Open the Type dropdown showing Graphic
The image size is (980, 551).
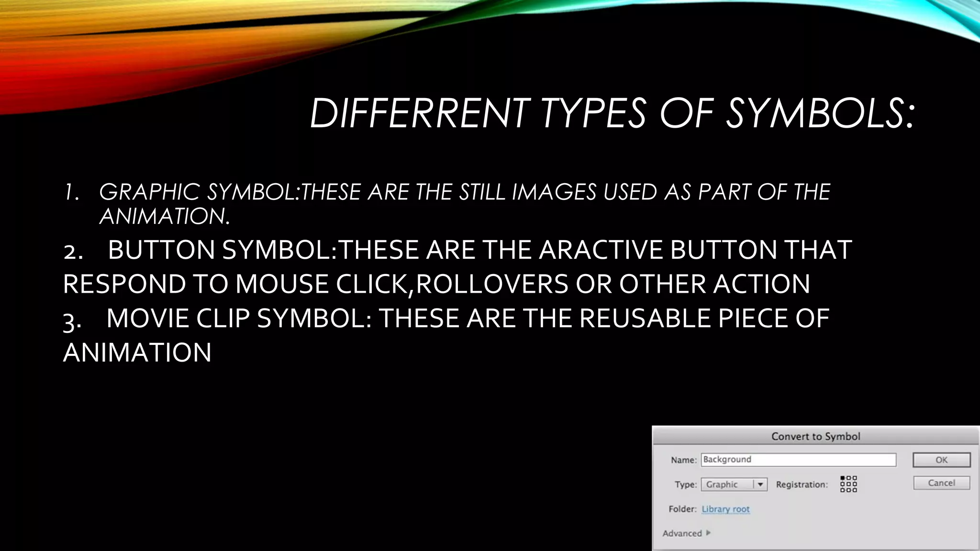pos(734,485)
